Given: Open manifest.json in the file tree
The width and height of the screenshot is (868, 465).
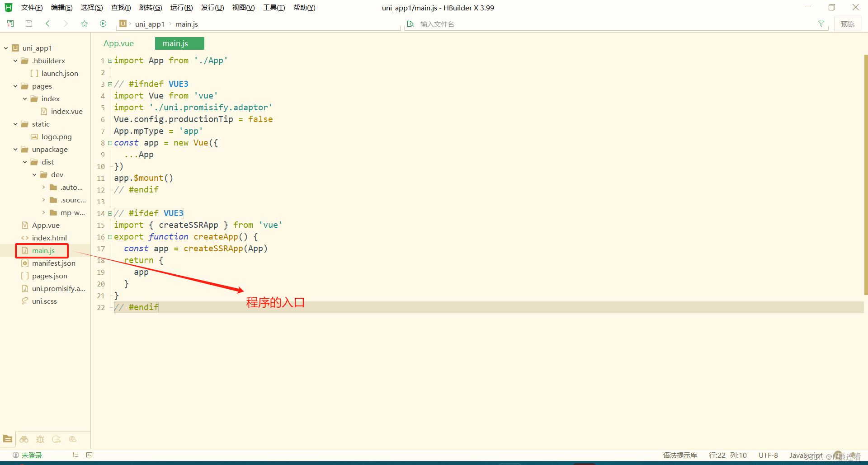Looking at the screenshot, I should click(x=54, y=263).
